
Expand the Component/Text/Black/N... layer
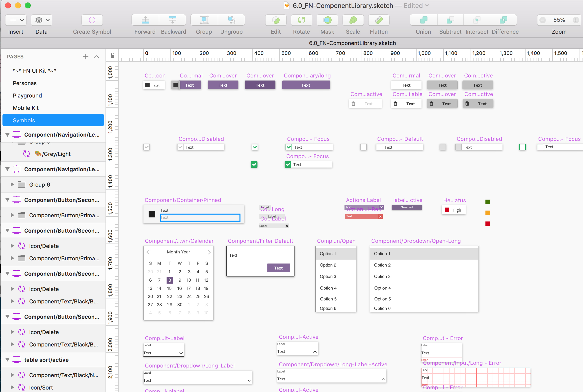point(12,375)
